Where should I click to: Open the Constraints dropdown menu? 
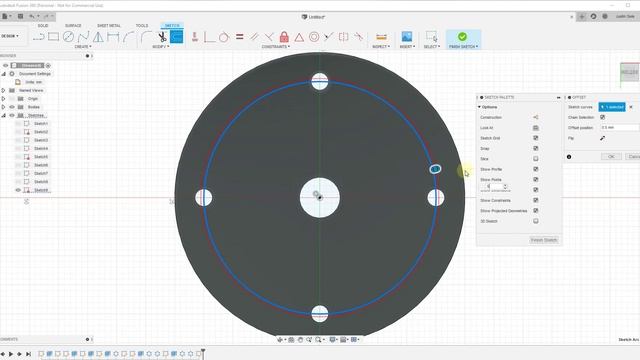[x=276, y=47]
